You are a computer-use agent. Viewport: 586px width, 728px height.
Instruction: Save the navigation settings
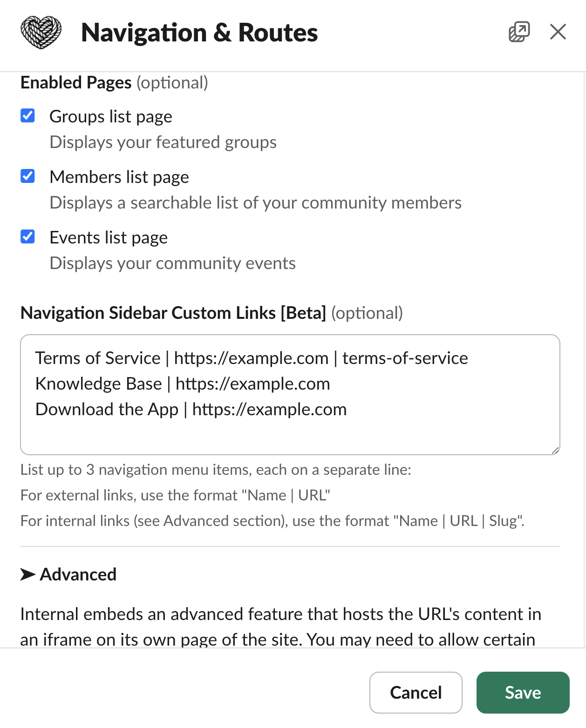(523, 693)
